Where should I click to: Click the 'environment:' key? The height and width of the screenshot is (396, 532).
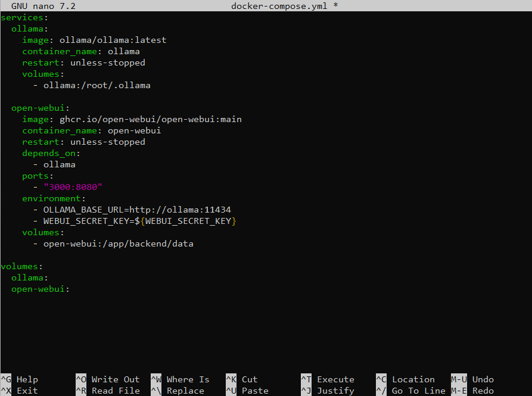[x=54, y=199]
